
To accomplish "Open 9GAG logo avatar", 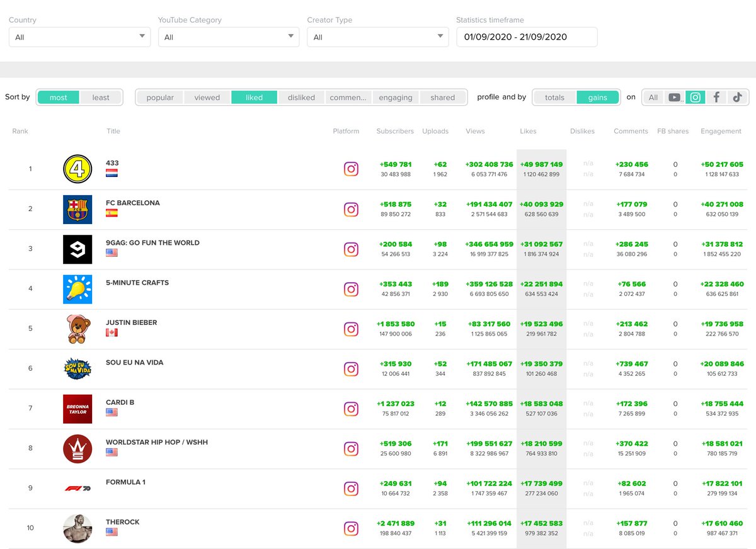I will (x=77, y=249).
